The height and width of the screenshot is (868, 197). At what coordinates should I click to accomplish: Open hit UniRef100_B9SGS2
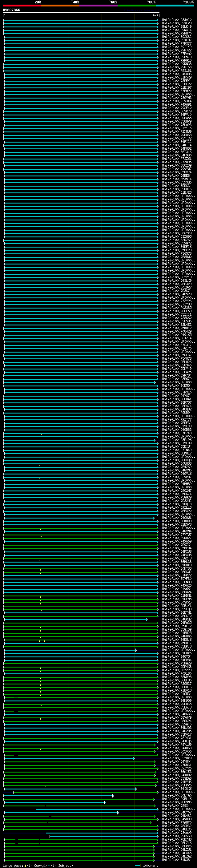177,37
